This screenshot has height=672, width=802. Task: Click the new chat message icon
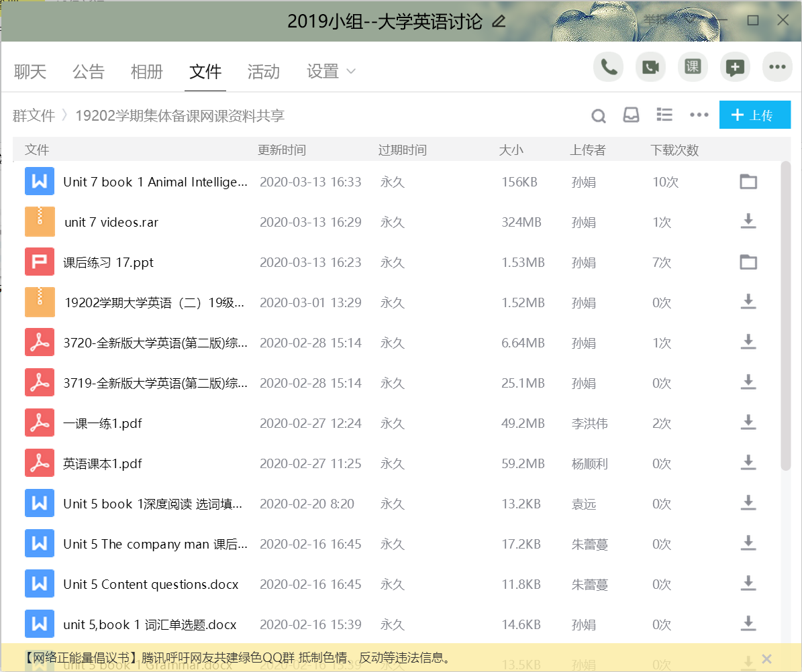pyautogui.click(x=735, y=67)
